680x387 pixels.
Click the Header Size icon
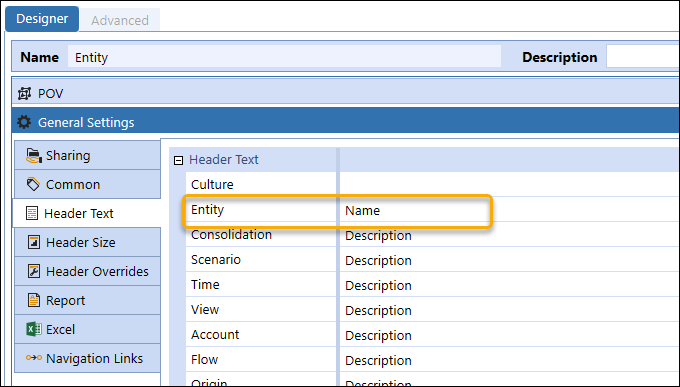click(34, 242)
